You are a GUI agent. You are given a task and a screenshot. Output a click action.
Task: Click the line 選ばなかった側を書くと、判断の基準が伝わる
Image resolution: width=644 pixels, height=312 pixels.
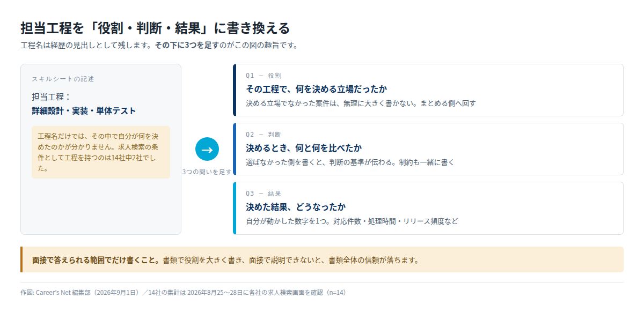pos(350,162)
